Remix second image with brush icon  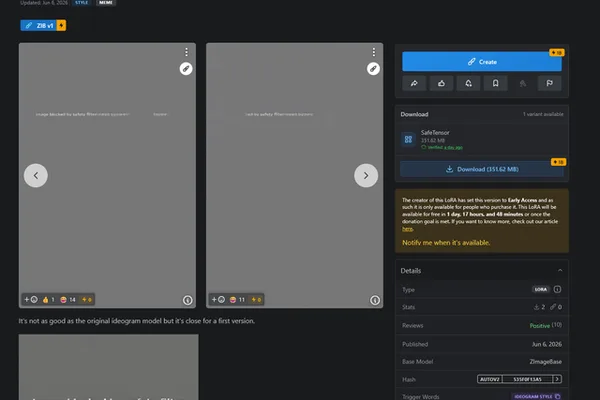point(373,69)
